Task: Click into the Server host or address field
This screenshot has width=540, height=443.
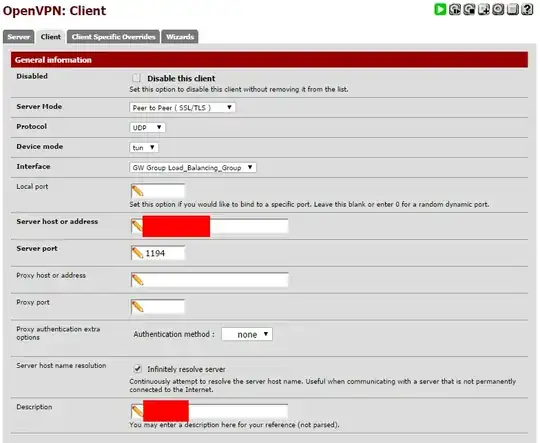Action: 209,226
